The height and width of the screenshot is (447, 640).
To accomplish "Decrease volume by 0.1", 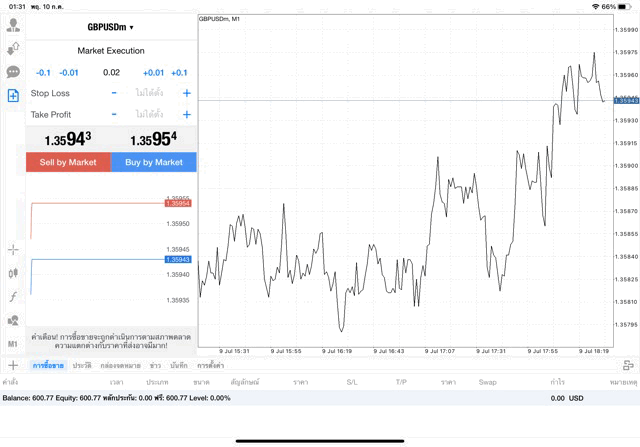I will pos(43,73).
